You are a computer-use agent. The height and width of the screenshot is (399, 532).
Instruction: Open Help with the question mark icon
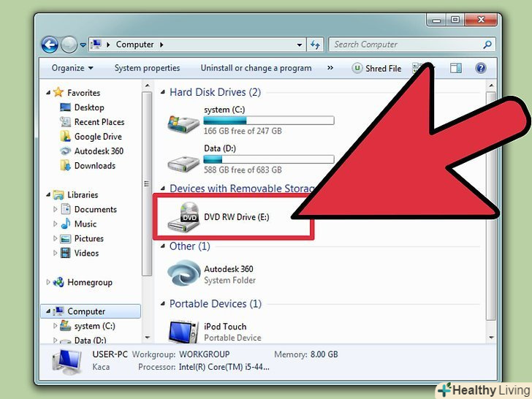point(481,68)
